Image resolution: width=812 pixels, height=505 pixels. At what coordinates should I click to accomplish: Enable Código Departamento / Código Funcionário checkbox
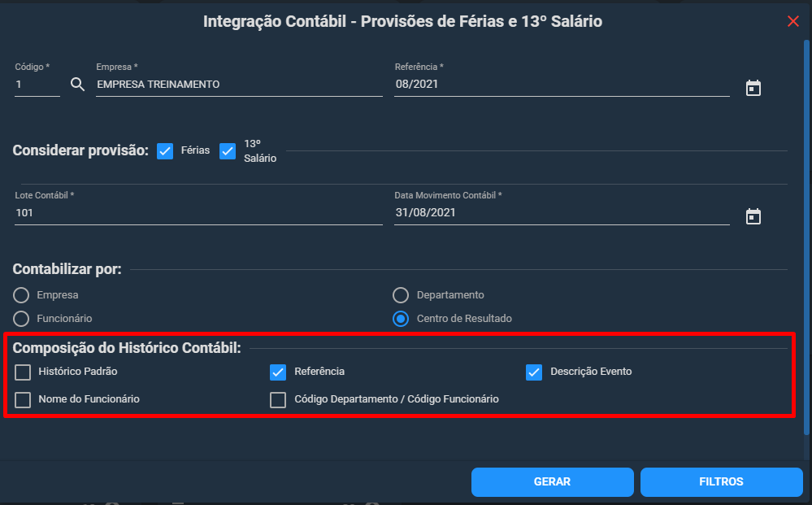(x=278, y=399)
